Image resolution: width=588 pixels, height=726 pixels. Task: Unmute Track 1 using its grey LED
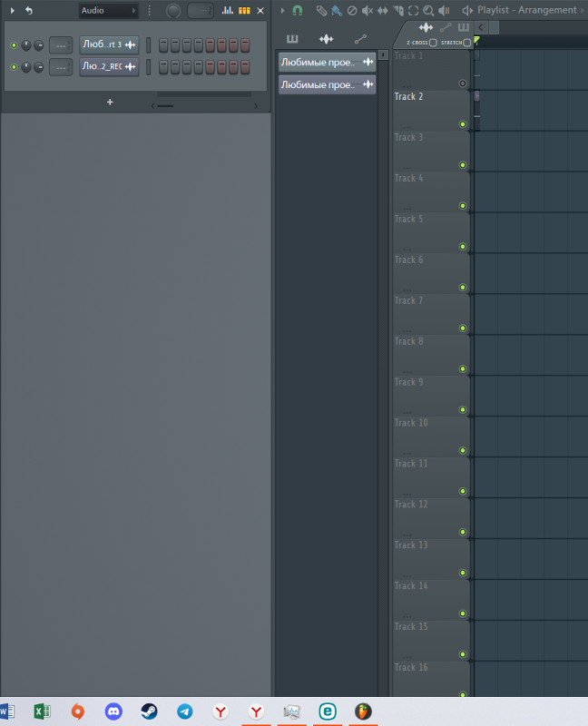(463, 83)
